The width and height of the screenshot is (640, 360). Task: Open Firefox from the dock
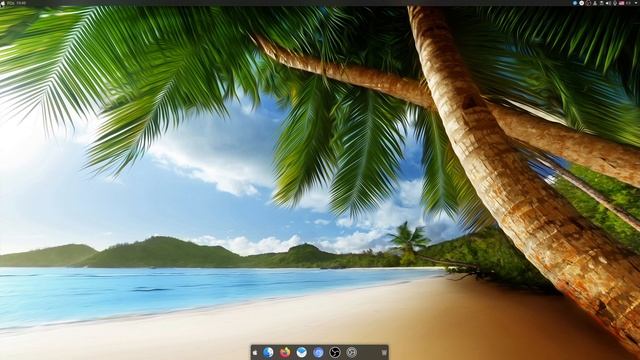[285, 352]
